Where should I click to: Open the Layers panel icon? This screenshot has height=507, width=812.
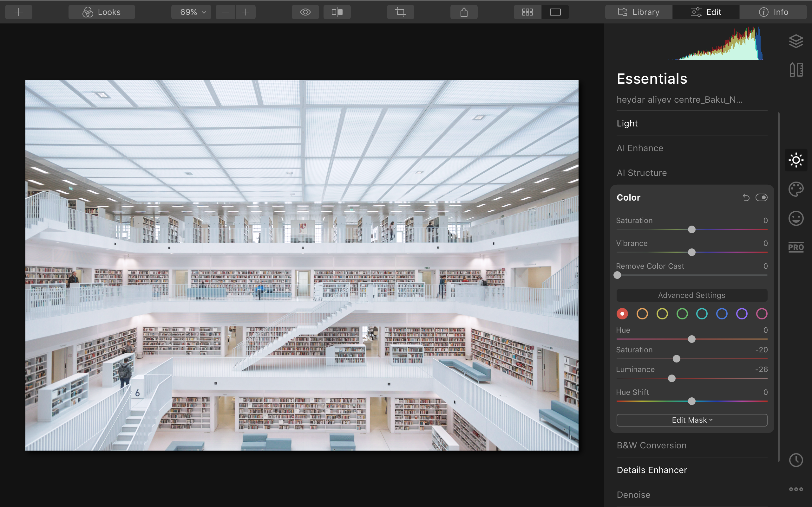click(x=796, y=41)
